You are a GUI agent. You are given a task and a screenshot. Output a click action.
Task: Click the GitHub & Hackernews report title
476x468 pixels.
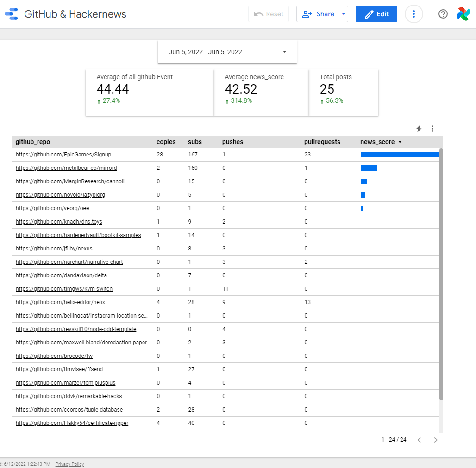pyautogui.click(x=75, y=14)
